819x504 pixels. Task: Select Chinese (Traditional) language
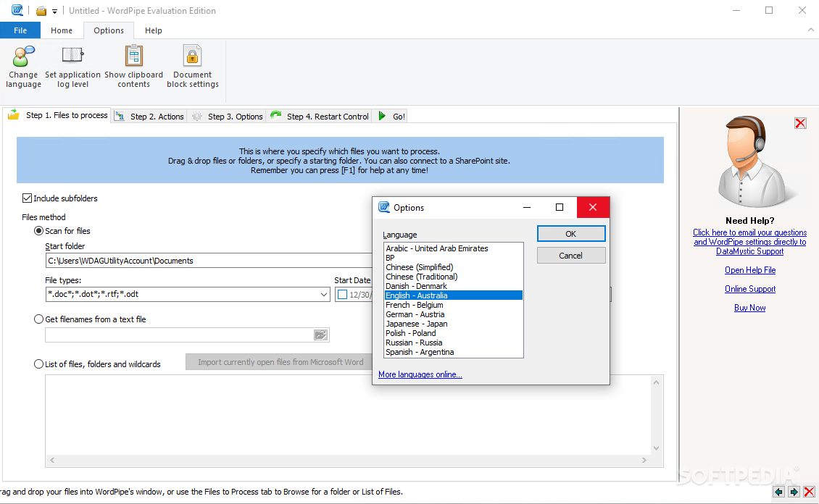click(453, 277)
